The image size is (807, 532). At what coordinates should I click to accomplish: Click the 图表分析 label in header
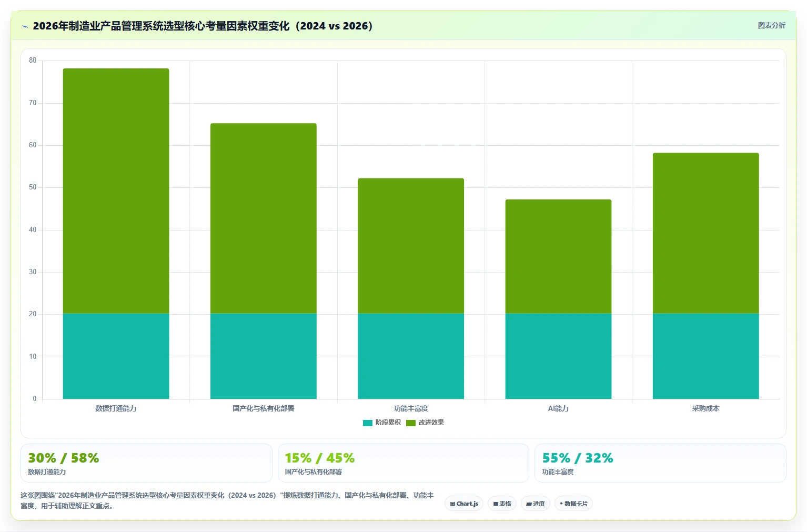pyautogui.click(x=771, y=25)
